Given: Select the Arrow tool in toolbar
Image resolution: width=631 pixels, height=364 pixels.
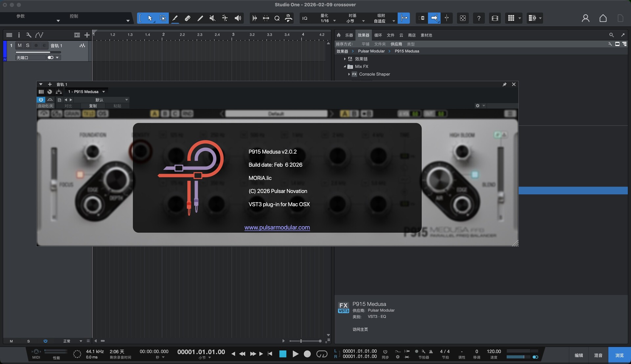Looking at the screenshot, I should tap(150, 18).
